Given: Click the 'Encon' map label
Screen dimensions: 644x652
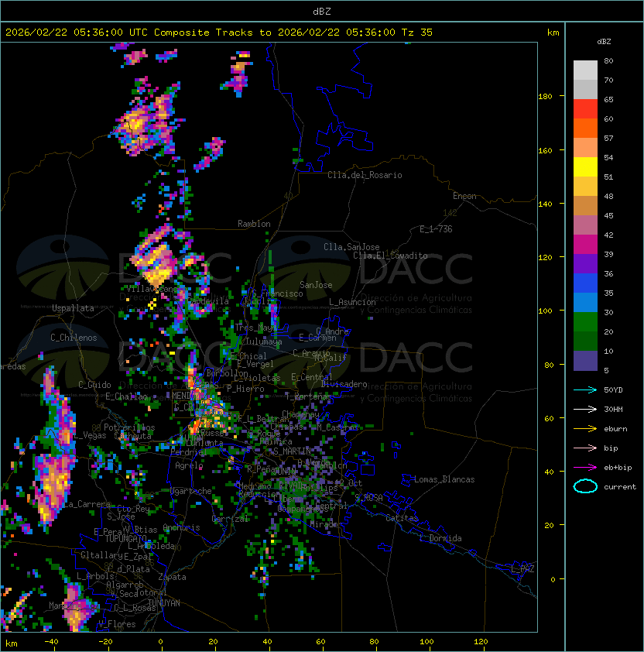Looking at the screenshot, I should click(x=464, y=196).
